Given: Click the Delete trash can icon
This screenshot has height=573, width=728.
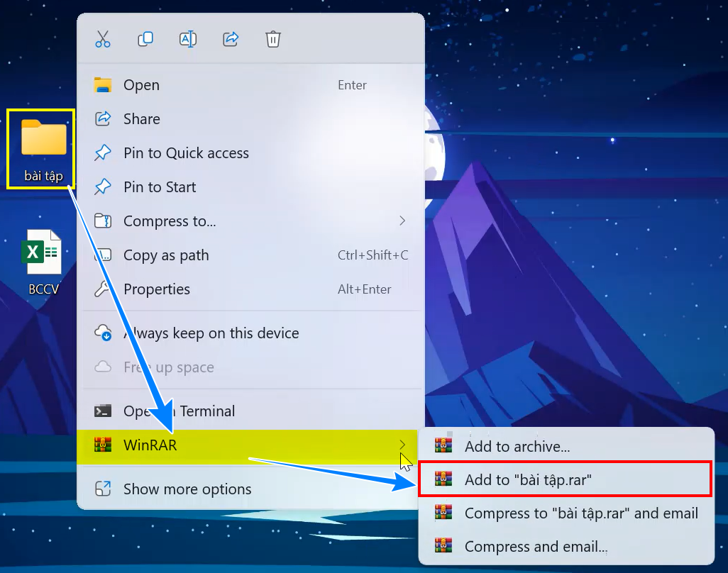Looking at the screenshot, I should [x=273, y=39].
